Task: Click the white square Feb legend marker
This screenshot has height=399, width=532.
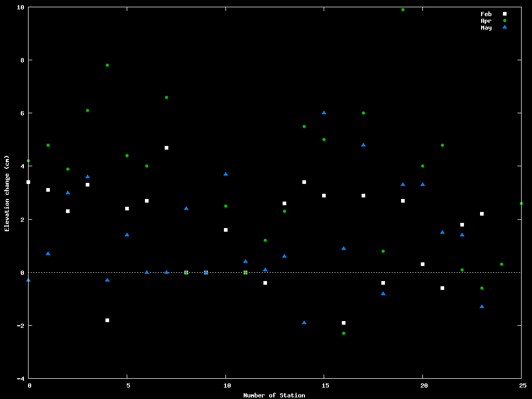Action: click(504, 14)
